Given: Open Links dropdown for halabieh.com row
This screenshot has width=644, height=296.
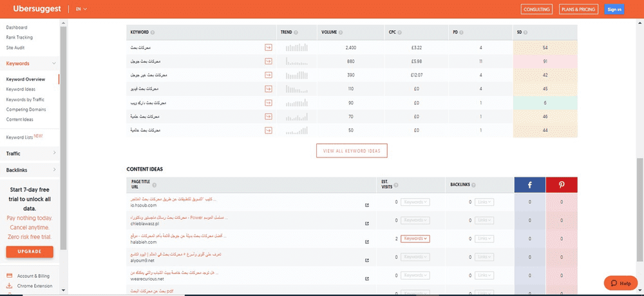Looking at the screenshot, I should pyautogui.click(x=484, y=239).
